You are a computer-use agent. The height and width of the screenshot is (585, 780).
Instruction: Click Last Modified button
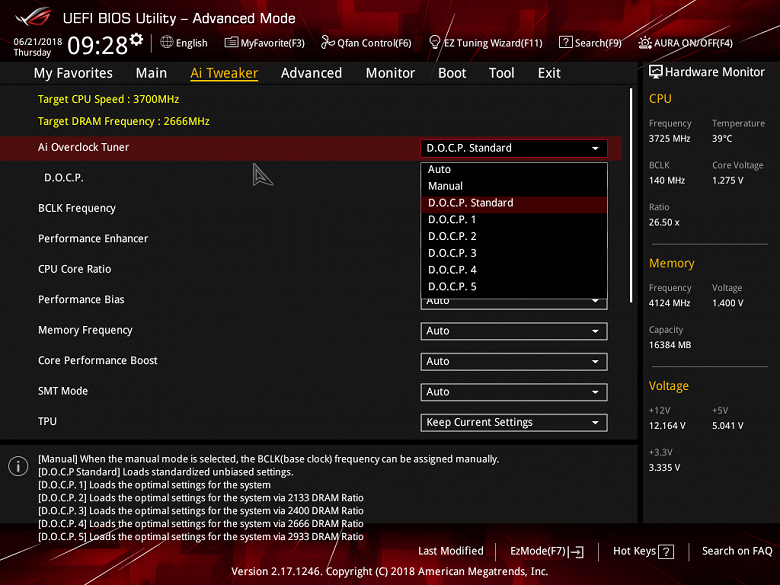point(451,551)
